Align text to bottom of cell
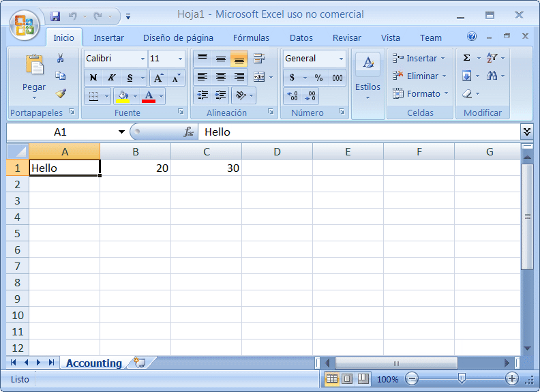 [239, 59]
